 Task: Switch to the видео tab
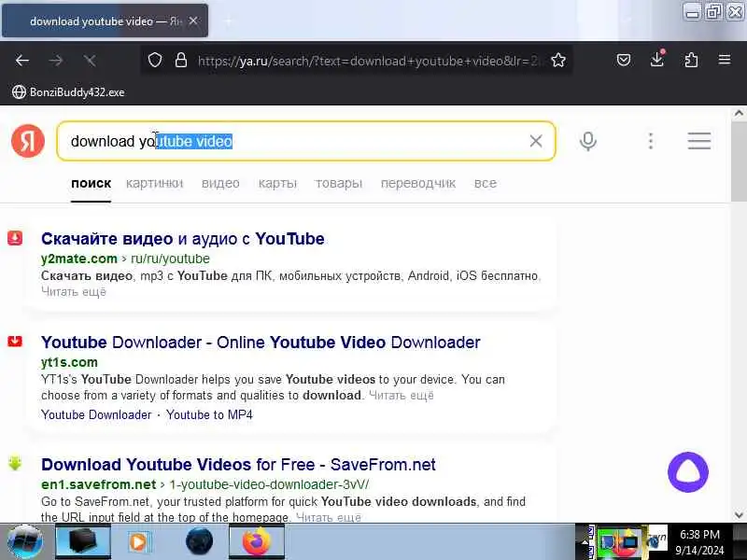[x=220, y=183]
